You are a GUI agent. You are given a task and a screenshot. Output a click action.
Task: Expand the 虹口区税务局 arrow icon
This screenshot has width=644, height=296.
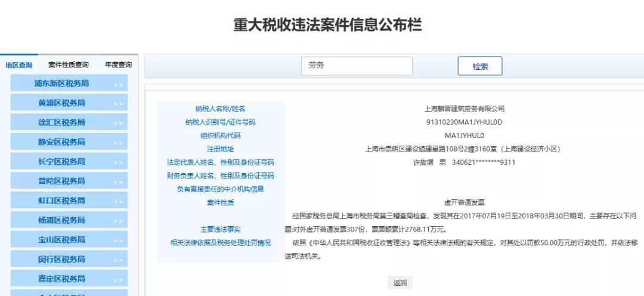[118, 202]
